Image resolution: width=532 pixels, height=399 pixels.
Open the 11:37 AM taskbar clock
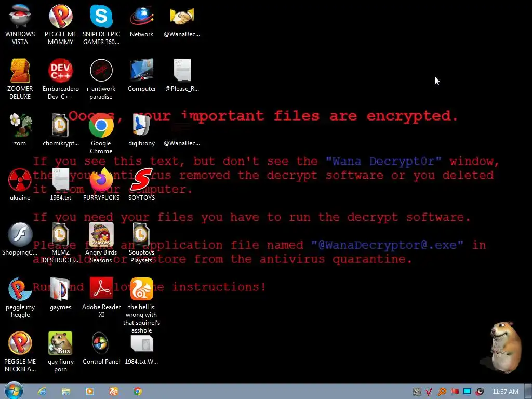(x=505, y=392)
